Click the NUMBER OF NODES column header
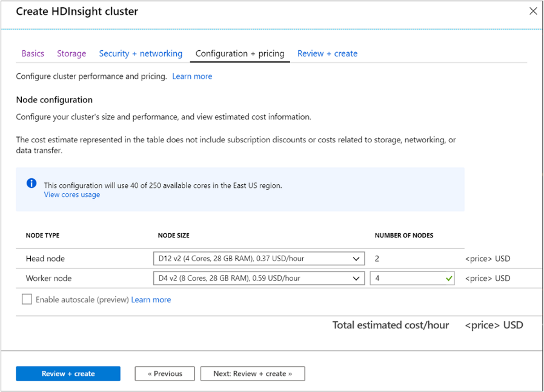 (404, 235)
